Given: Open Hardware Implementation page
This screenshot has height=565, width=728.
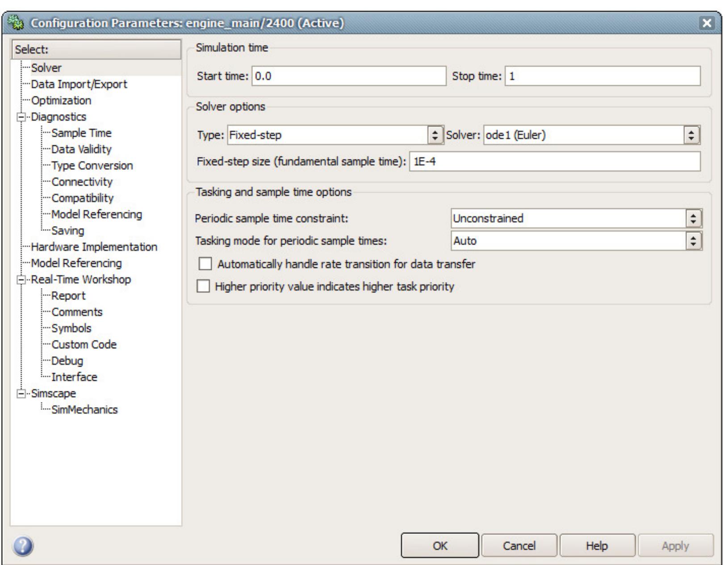Looking at the screenshot, I should (94, 247).
